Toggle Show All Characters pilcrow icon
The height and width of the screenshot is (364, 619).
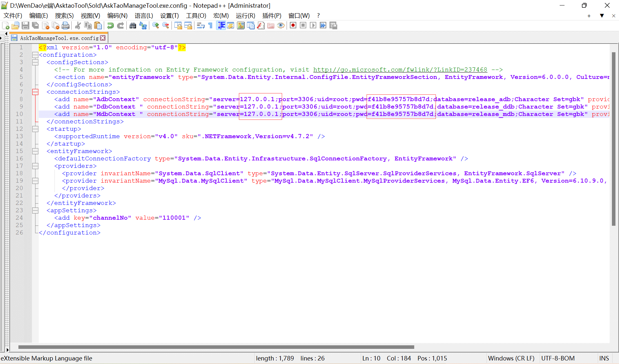[x=211, y=25]
